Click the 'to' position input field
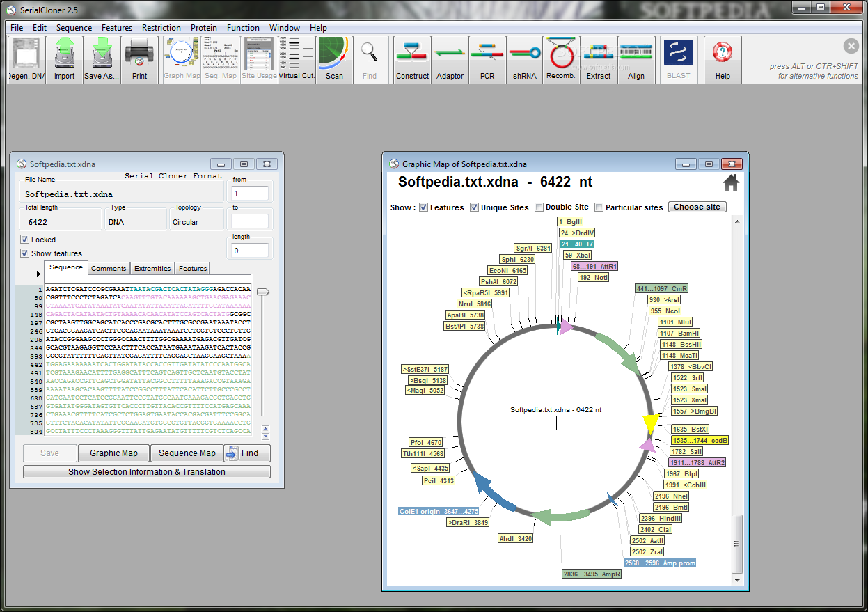This screenshot has height=612, width=868. tap(250, 221)
